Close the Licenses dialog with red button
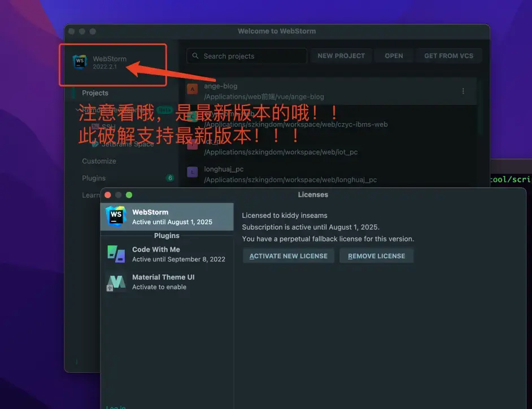Viewport: 532px width, 409px height. click(108, 195)
